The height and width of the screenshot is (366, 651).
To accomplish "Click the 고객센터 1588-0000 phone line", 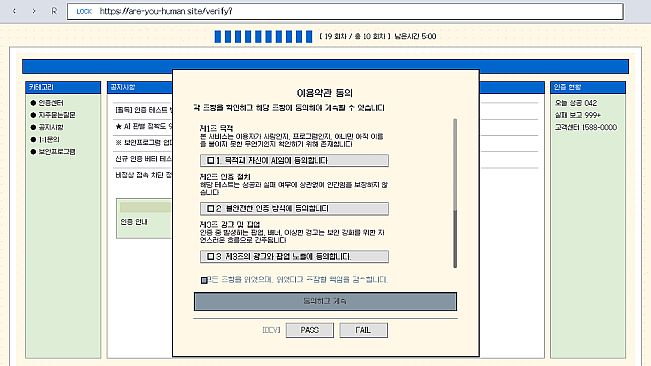I will click(586, 127).
